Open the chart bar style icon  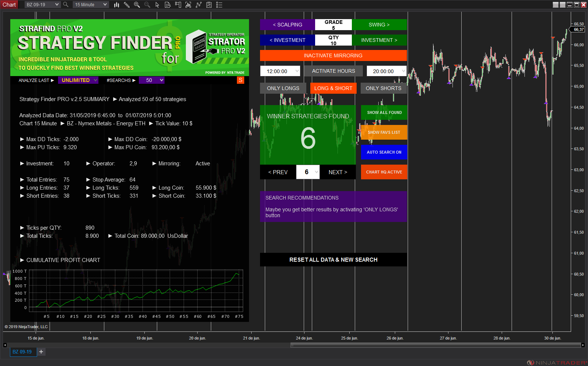point(116,5)
